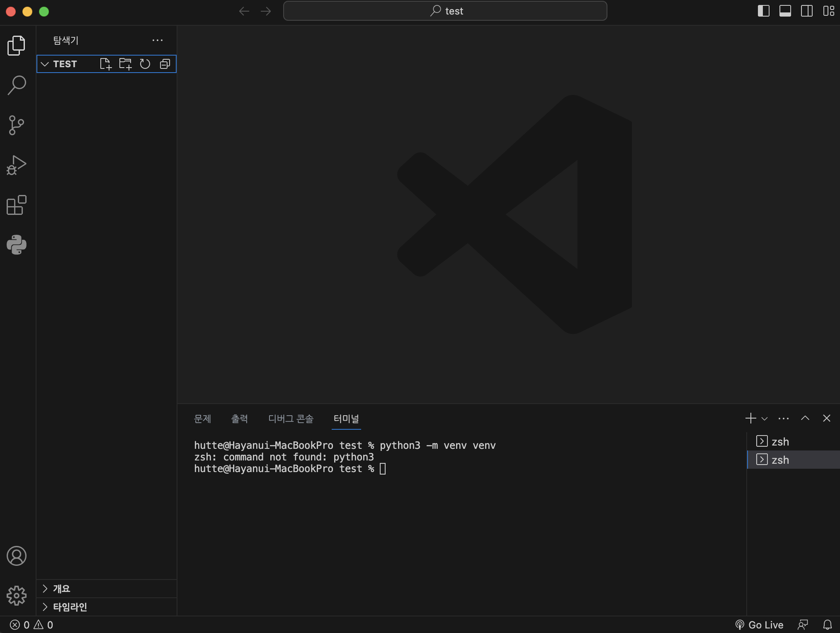Go forward in navigation history
The image size is (840, 633).
pyautogui.click(x=266, y=11)
